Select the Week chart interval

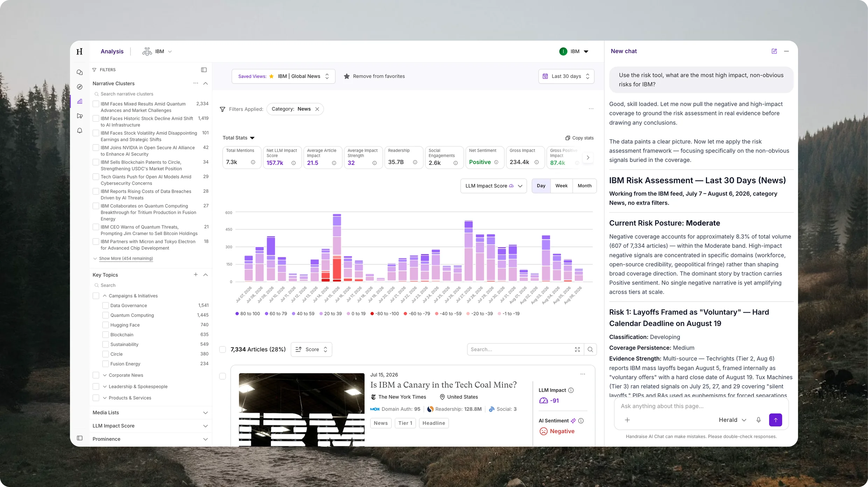click(561, 186)
